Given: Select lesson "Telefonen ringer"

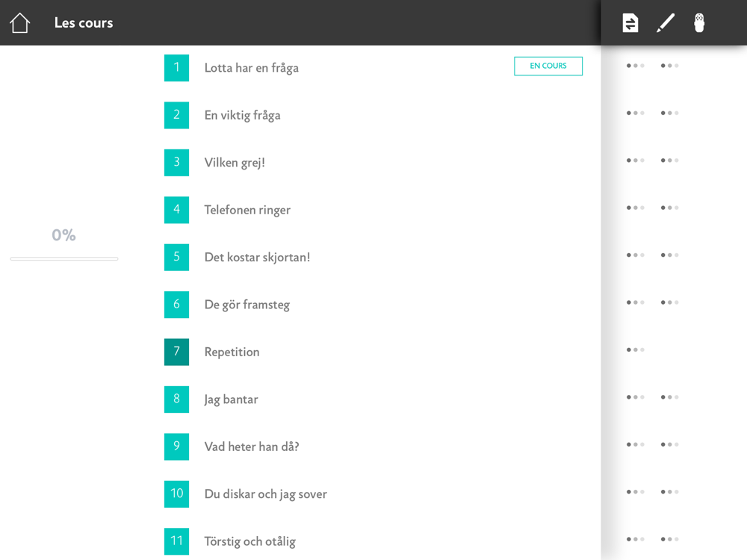Looking at the screenshot, I should coord(247,210).
